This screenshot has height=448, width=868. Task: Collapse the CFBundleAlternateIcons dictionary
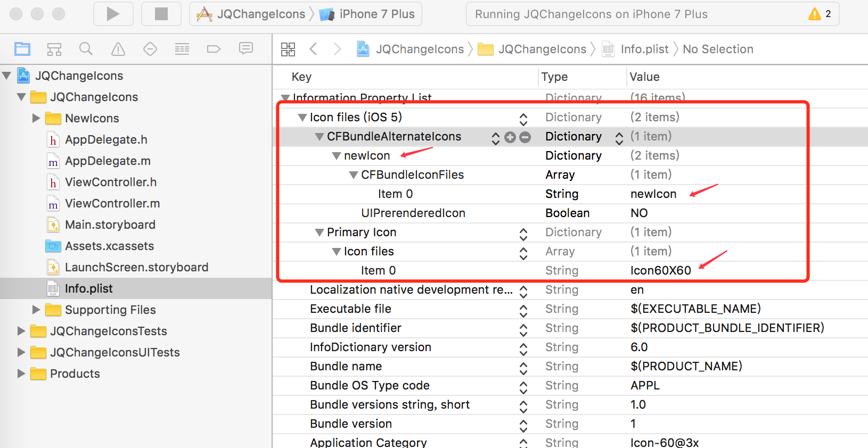point(320,136)
